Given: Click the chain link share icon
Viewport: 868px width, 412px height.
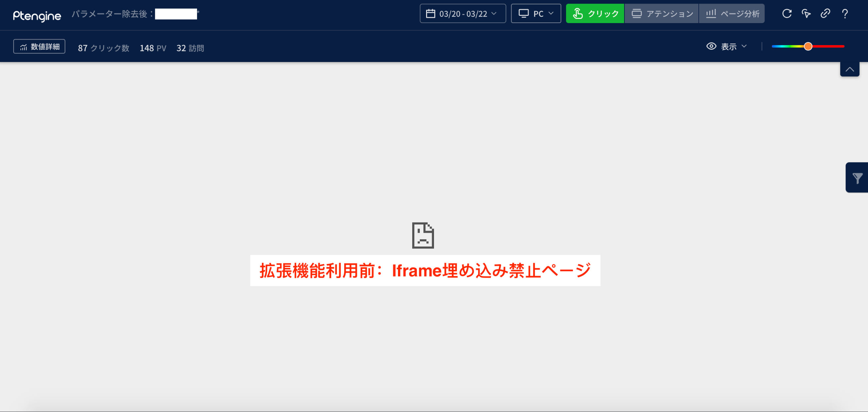Looking at the screenshot, I should pos(825,14).
